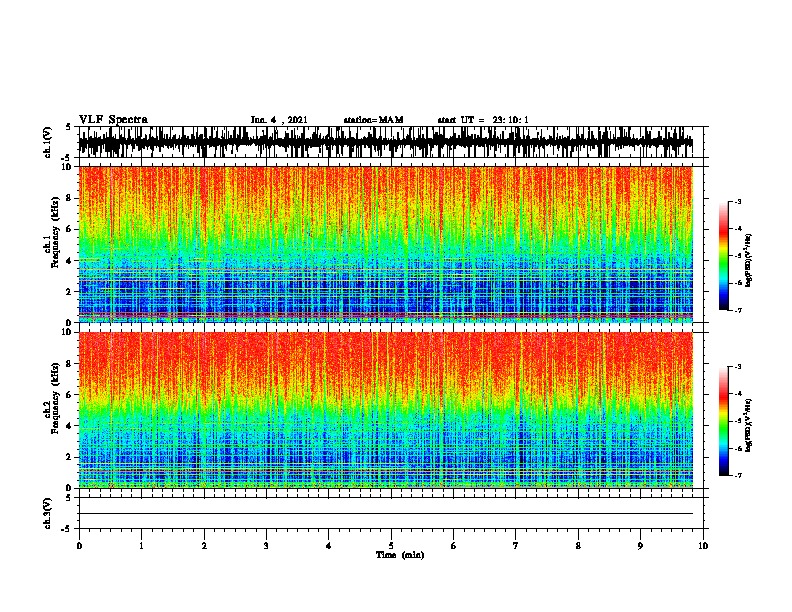Click the '-3' label on ch.2 colorbar

tap(738, 367)
